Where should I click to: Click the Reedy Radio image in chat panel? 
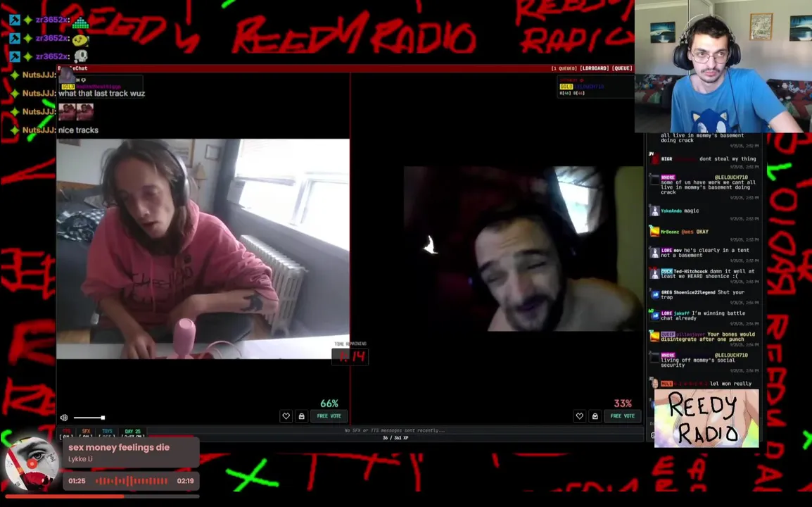pyautogui.click(x=706, y=418)
